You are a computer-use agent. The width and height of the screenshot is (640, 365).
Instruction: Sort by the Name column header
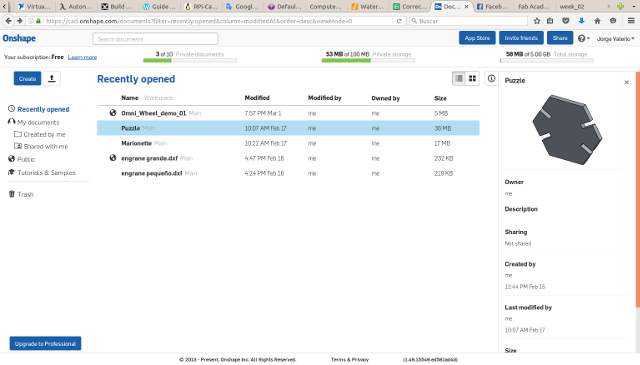click(x=130, y=98)
